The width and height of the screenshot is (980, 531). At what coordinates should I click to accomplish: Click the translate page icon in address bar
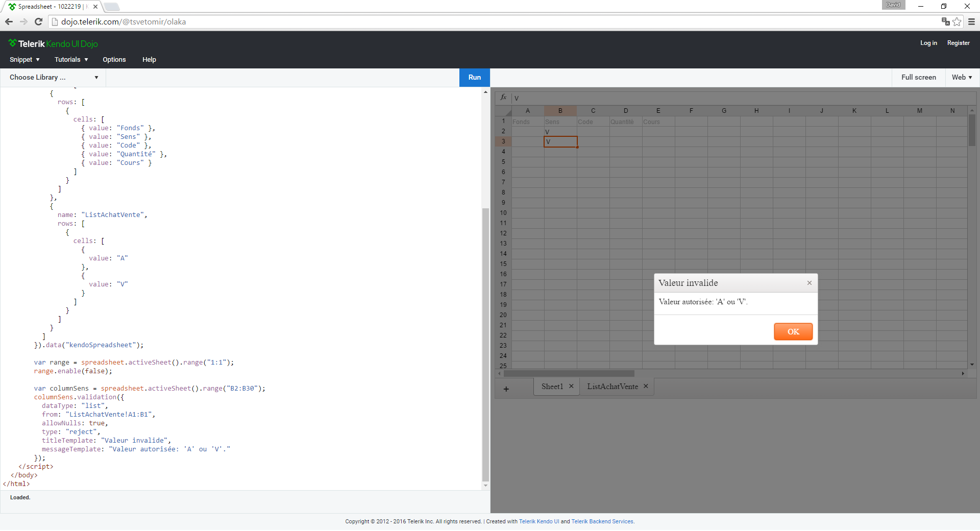[945, 21]
